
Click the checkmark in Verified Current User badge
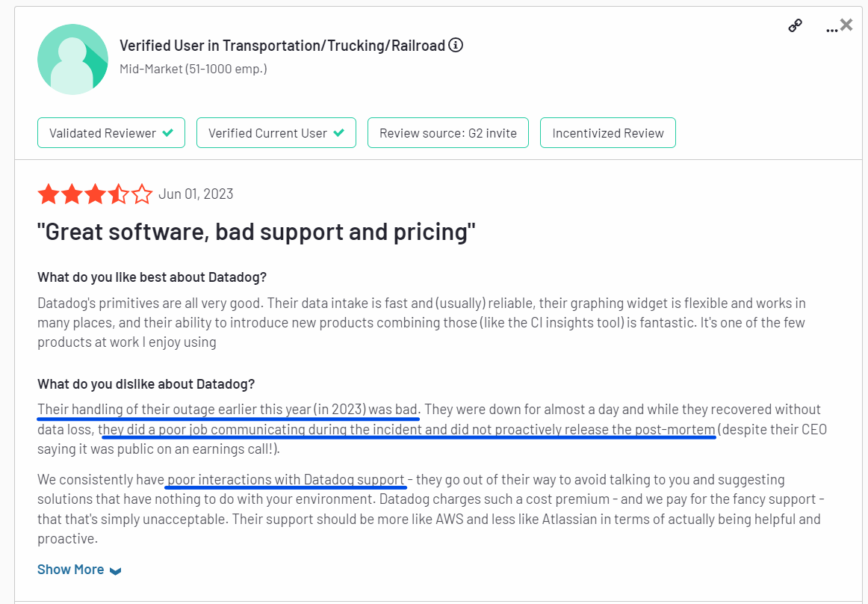tap(339, 133)
